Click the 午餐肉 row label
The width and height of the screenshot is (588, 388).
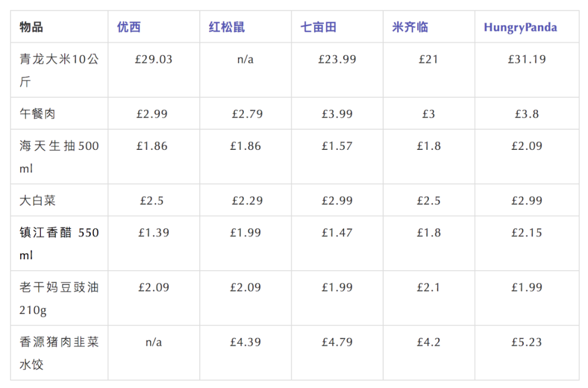click(x=38, y=114)
